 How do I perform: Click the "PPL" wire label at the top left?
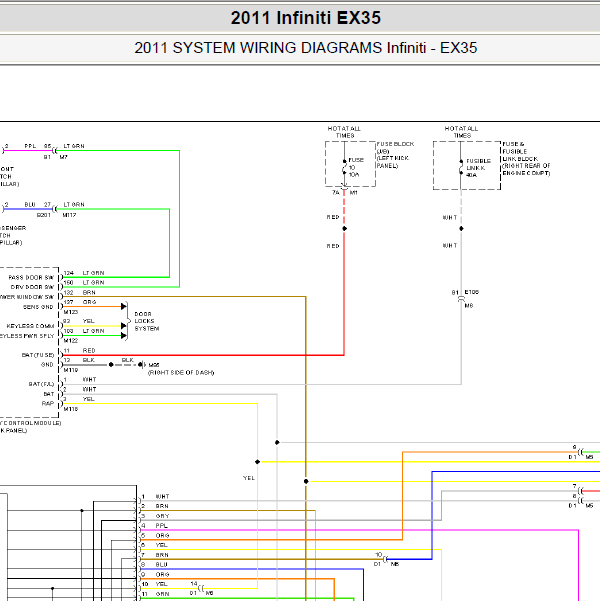[x=30, y=146]
